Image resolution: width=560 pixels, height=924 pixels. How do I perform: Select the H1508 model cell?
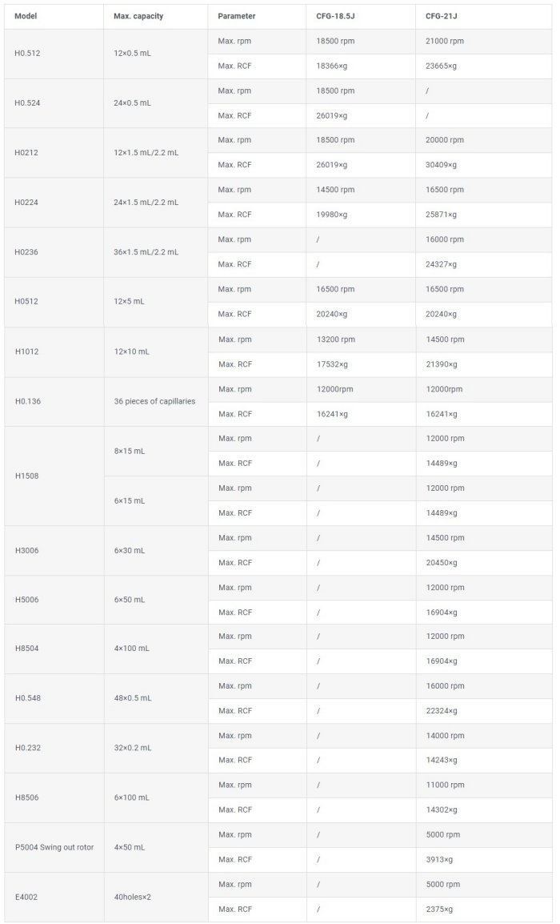click(x=26, y=476)
